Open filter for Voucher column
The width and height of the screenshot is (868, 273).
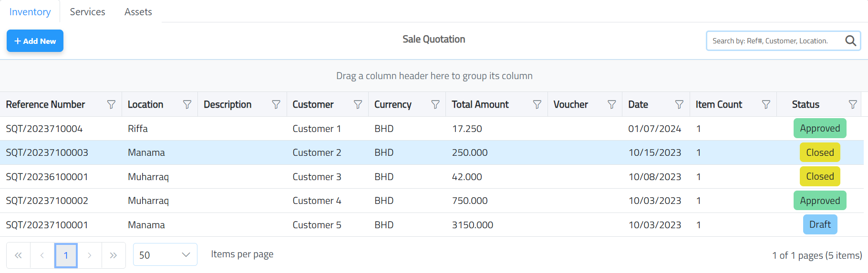tap(611, 104)
